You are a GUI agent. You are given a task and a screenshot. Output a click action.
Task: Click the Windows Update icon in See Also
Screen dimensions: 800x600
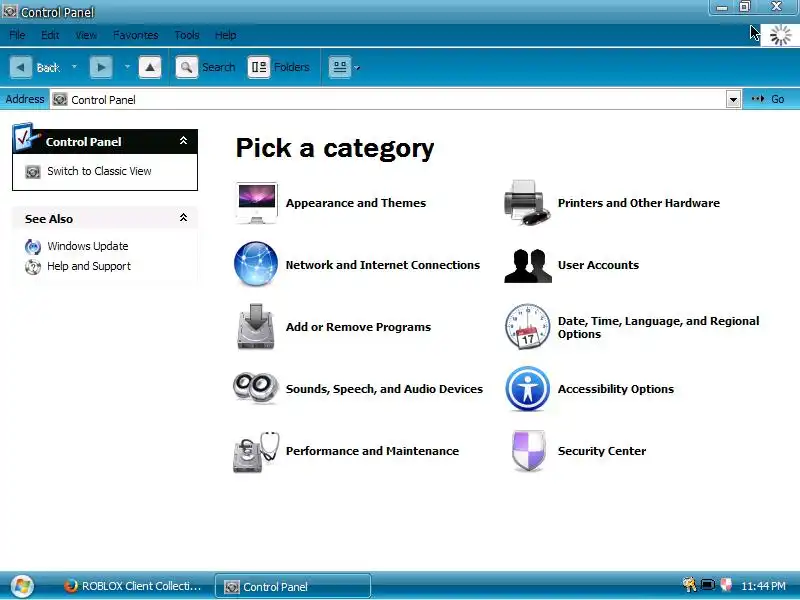[x=33, y=246]
